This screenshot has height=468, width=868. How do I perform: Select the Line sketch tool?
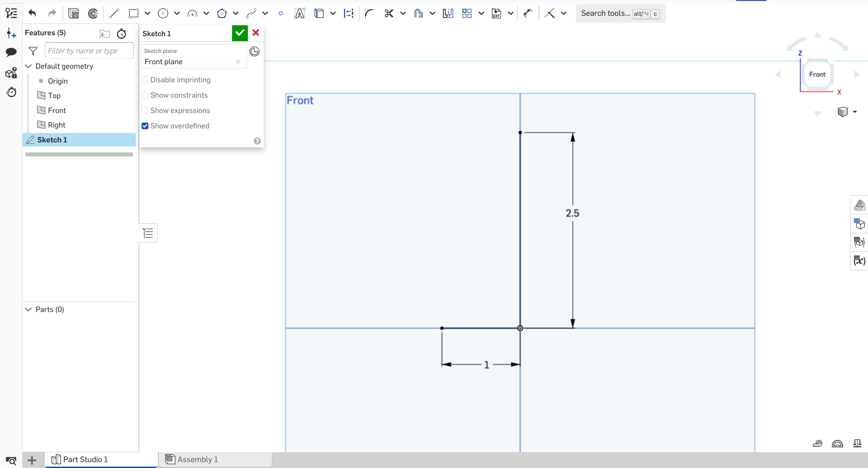coord(114,14)
